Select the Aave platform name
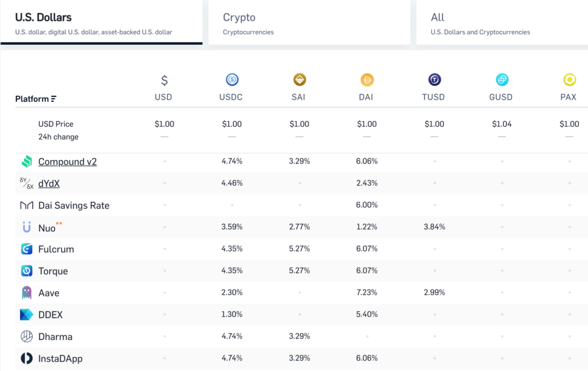The height and width of the screenshot is (371, 588). 49,293
